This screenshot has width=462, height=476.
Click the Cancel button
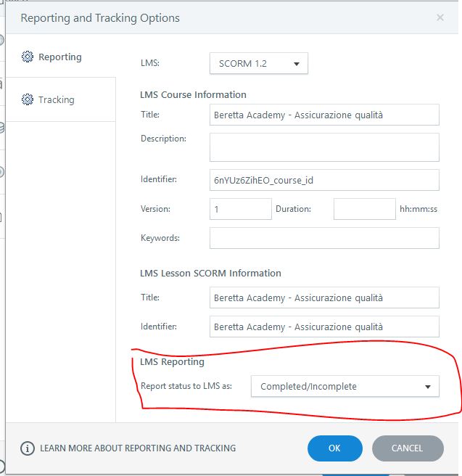coord(407,448)
